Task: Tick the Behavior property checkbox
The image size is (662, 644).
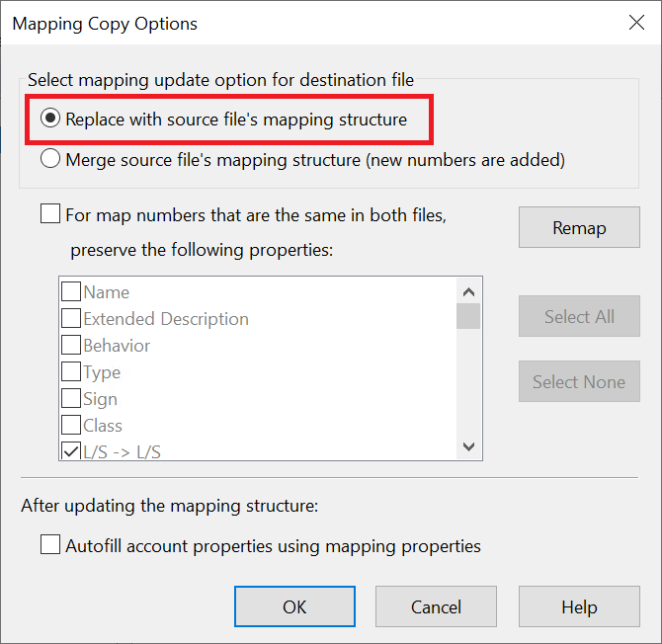Action: [71, 345]
